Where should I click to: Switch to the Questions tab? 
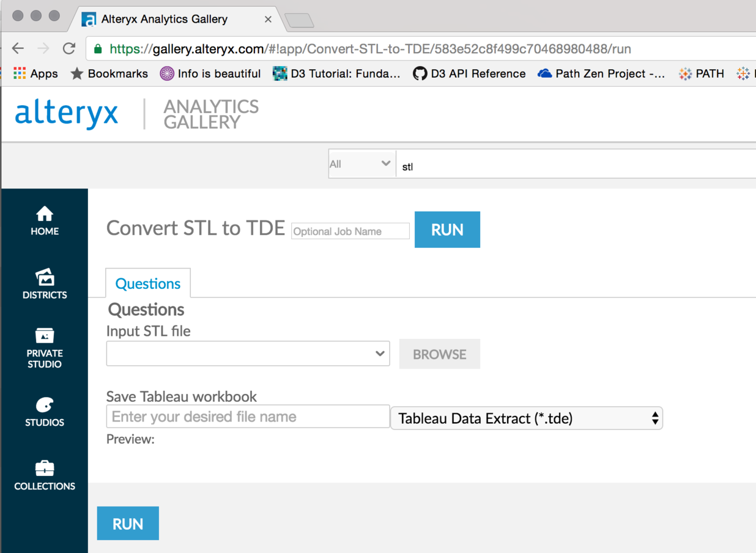[148, 283]
